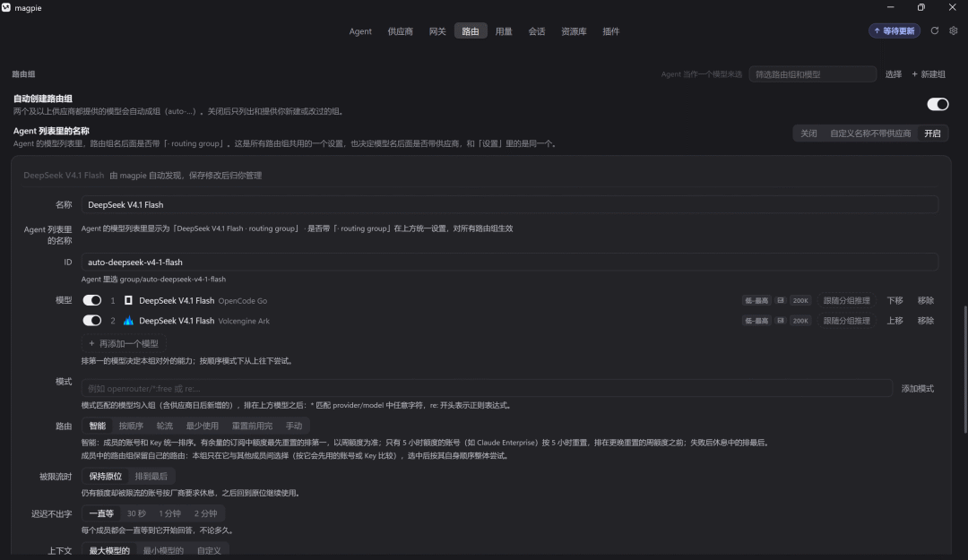Toggle the 自动创建路由组 switch
The image size is (968, 560).
pos(938,104)
